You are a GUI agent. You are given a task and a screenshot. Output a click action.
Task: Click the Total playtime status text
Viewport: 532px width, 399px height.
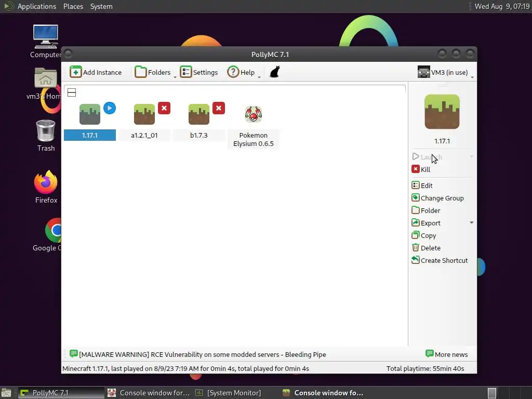[x=425, y=369]
